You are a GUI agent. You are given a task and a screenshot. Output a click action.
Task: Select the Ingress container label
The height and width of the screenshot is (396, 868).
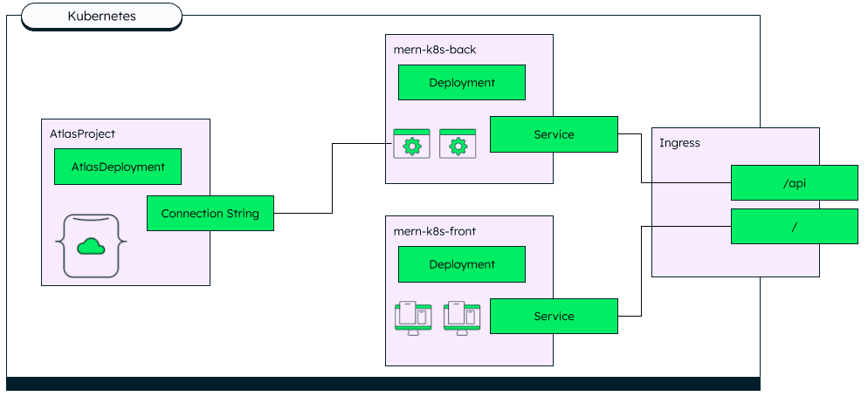click(679, 142)
